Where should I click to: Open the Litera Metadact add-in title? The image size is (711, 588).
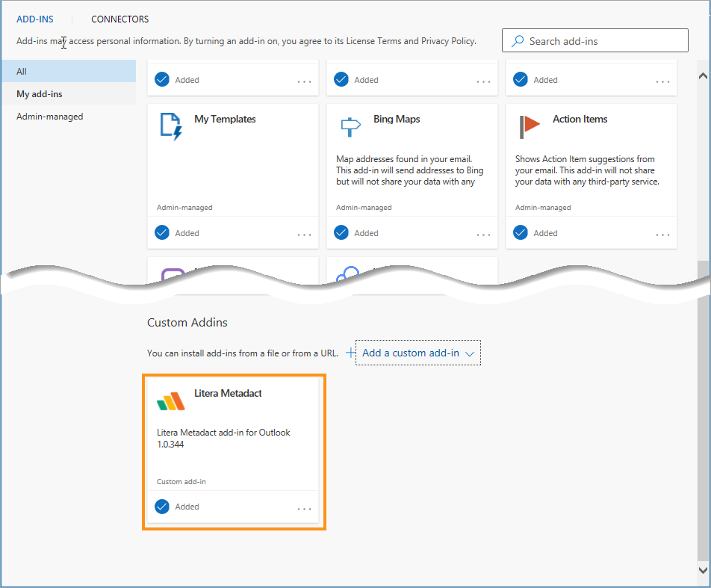coord(228,393)
